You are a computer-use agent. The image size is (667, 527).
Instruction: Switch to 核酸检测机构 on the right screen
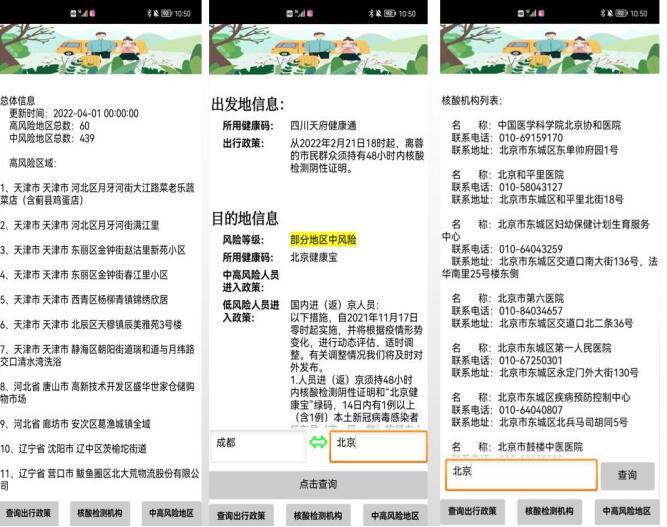pos(551,512)
